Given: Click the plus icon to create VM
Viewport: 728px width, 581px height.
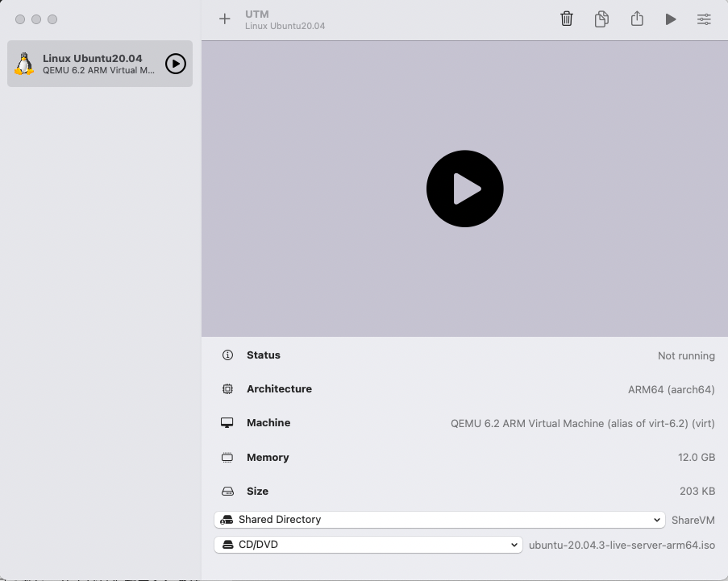Looking at the screenshot, I should (x=225, y=19).
